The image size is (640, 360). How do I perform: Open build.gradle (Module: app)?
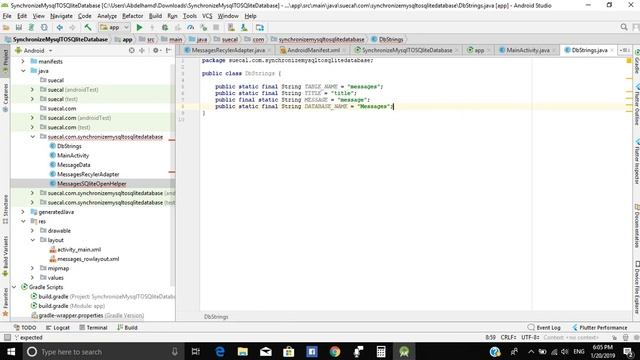tap(68, 306)
